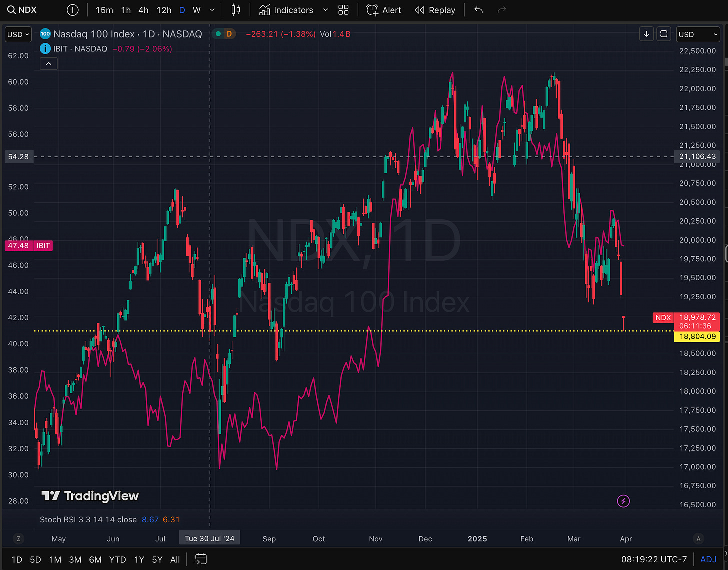The height and width of the screenshot is (570, 728).
Task: Select the 1h timeframe
Action: (x=126, y=10)
